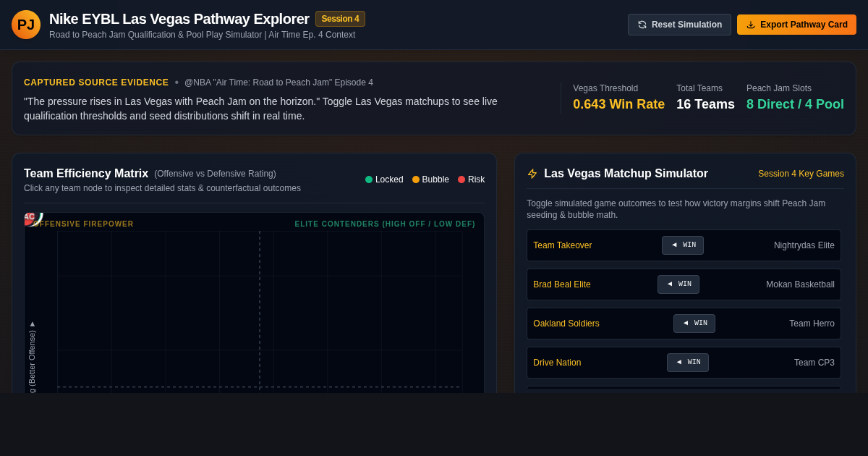
Task: Click the Reset Simulation refresh icon
Action: tap(642, 25)
